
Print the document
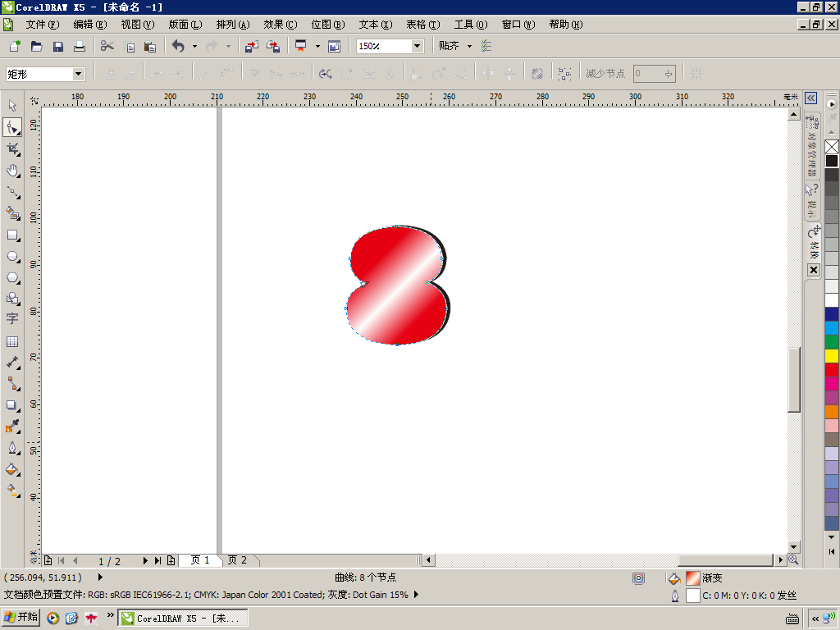coord(80,46)
